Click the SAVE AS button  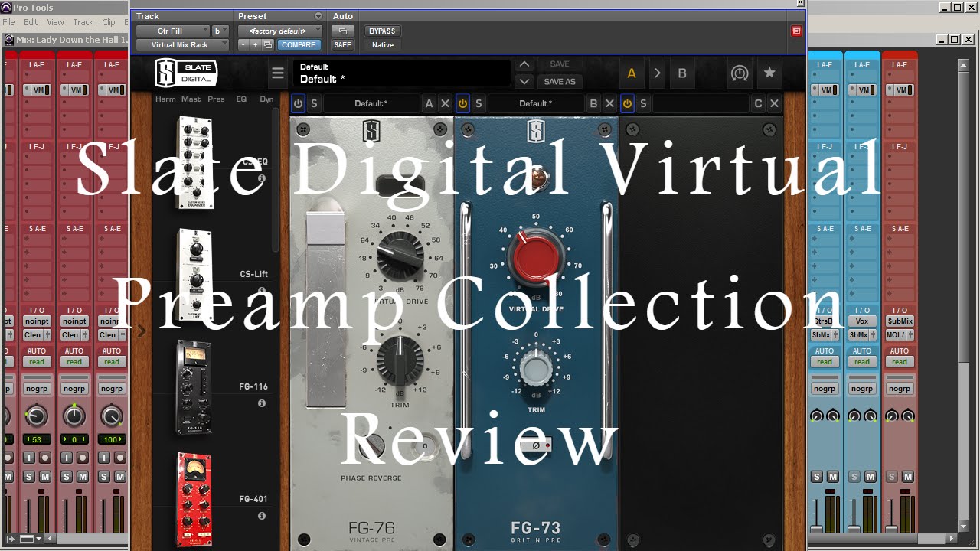[x=560, y=81]
